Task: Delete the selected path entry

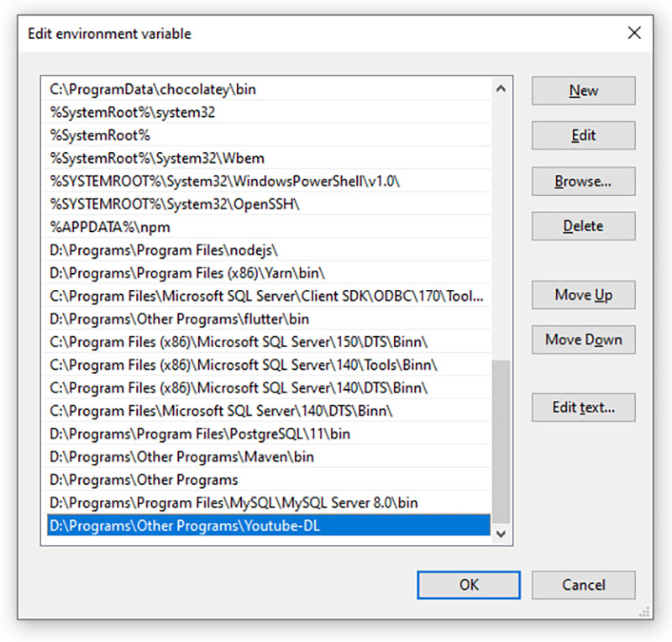Action: [x=583, y=226]
